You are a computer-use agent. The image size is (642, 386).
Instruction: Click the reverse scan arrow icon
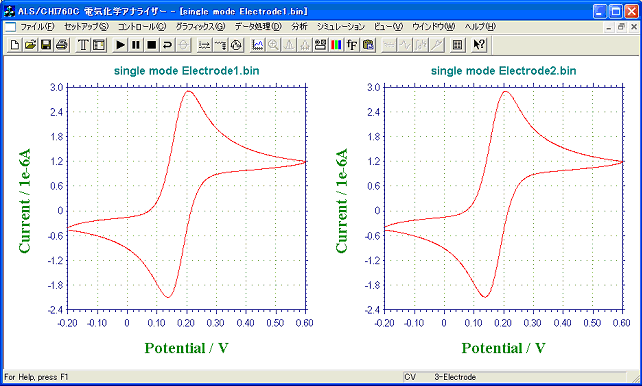(167, 45)
